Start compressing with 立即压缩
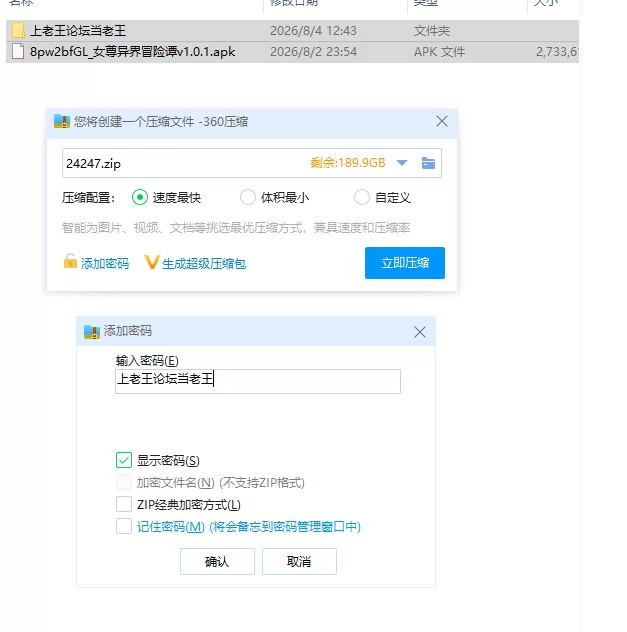 405,263
